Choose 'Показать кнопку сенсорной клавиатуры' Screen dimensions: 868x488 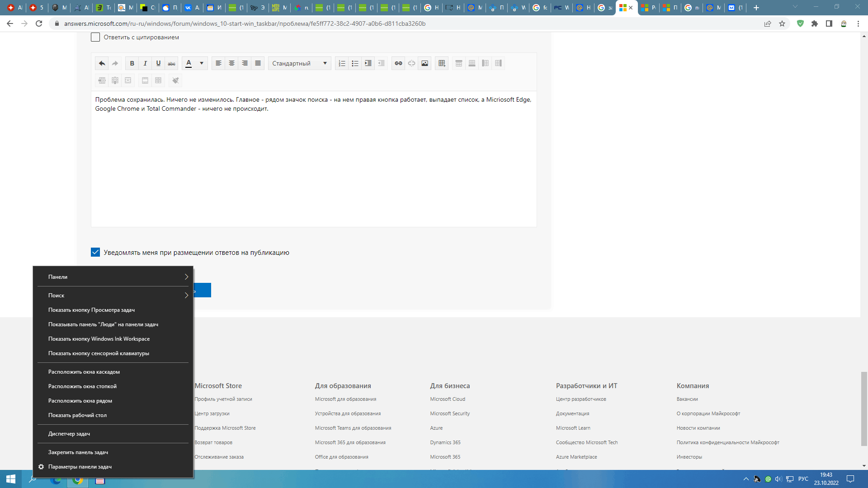point(113,353)
